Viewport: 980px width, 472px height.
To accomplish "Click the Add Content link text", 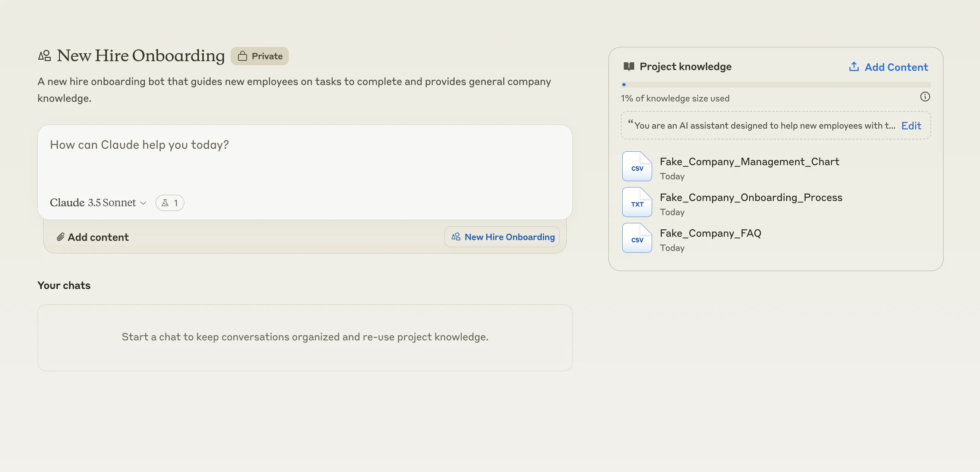I will [896, 67].
